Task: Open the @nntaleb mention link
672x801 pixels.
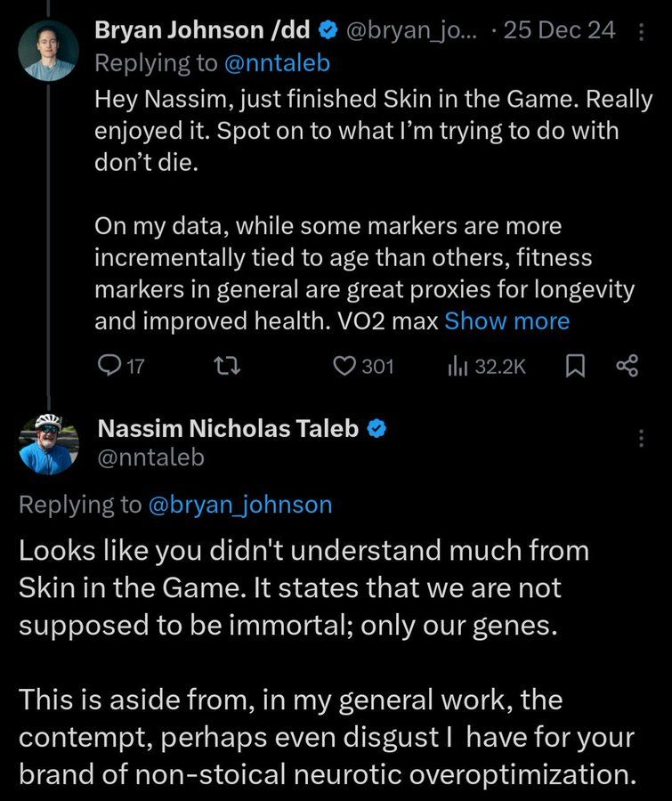Action: [x=277, y=63]
